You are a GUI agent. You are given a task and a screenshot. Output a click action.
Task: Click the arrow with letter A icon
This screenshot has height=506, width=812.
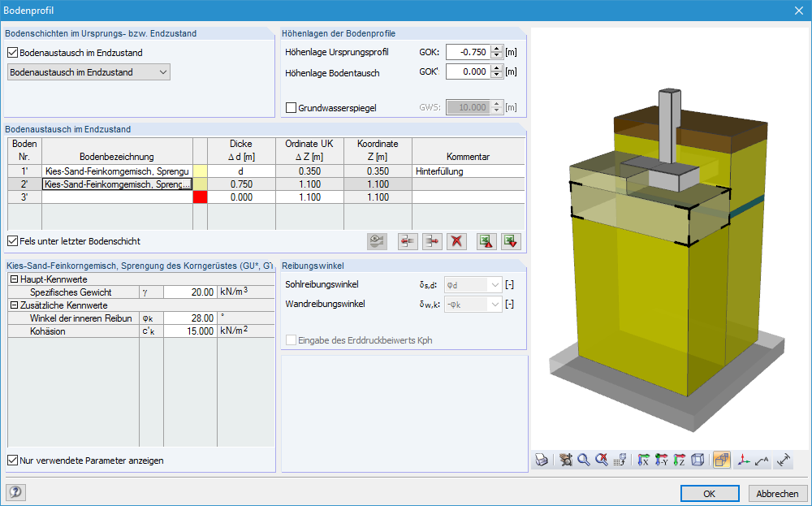(762, 460)
